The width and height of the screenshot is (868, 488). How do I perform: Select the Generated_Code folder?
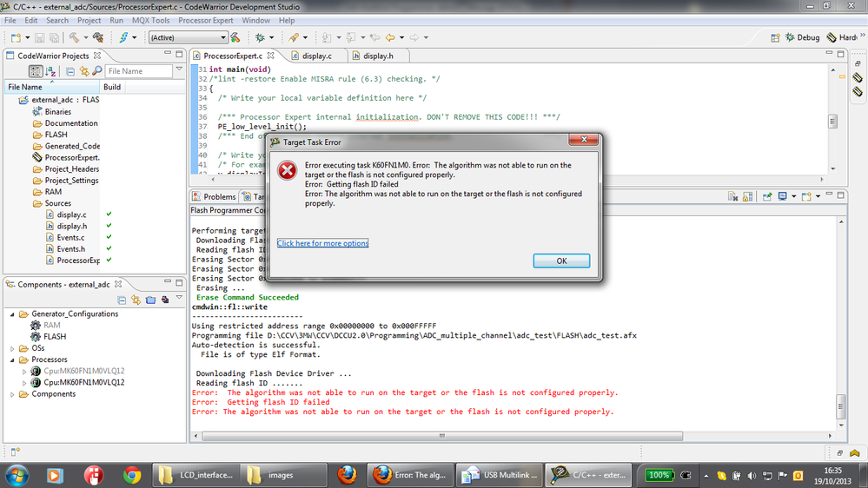(x=72, y=146)
